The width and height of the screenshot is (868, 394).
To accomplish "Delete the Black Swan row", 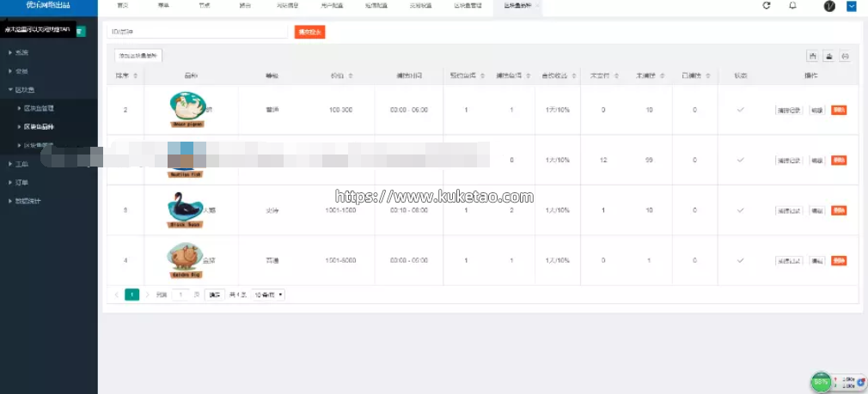I will click(x=840, y=210).
